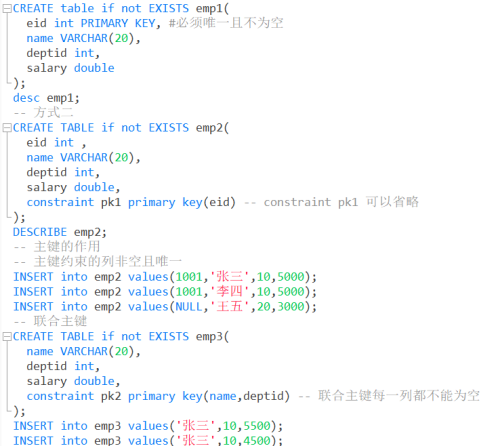
Task: Click the emp3 INSERT line with 5500
Action: [x=148, y=426]
